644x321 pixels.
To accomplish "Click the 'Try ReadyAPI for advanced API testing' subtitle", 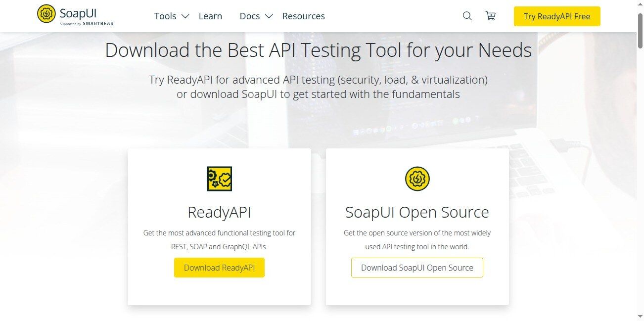I will [318, 87].
